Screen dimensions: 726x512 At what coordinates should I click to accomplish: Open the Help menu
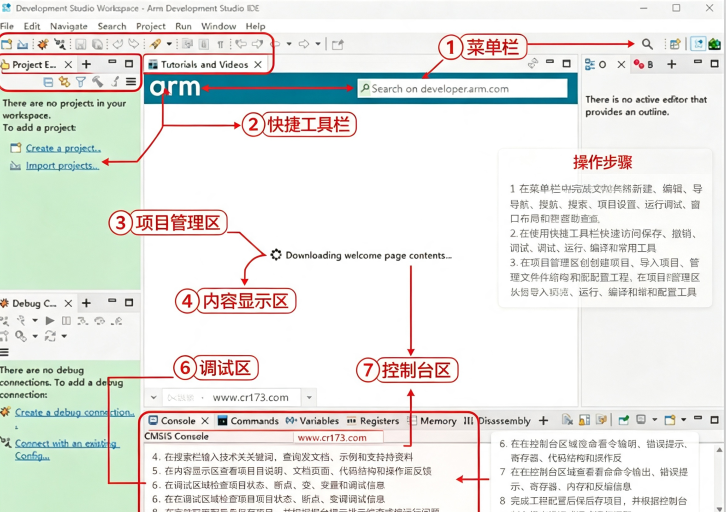[x=255, y=26]
